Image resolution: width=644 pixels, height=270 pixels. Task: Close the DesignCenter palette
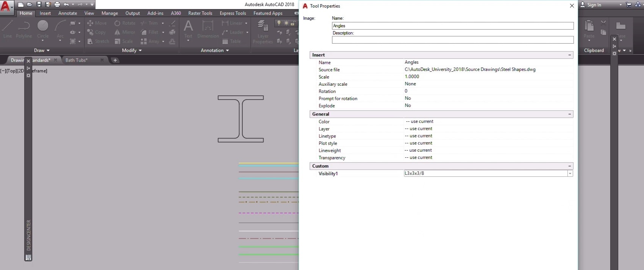coord(28,61)
